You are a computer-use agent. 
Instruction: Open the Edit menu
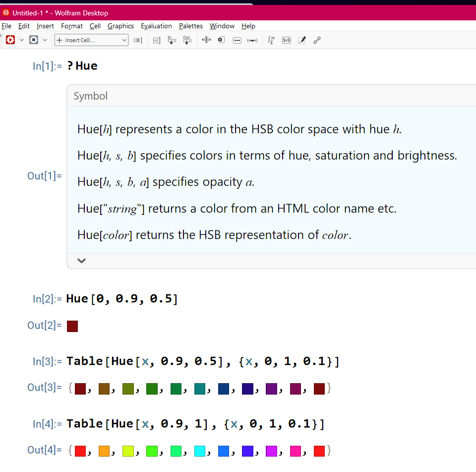click(24, 26)
